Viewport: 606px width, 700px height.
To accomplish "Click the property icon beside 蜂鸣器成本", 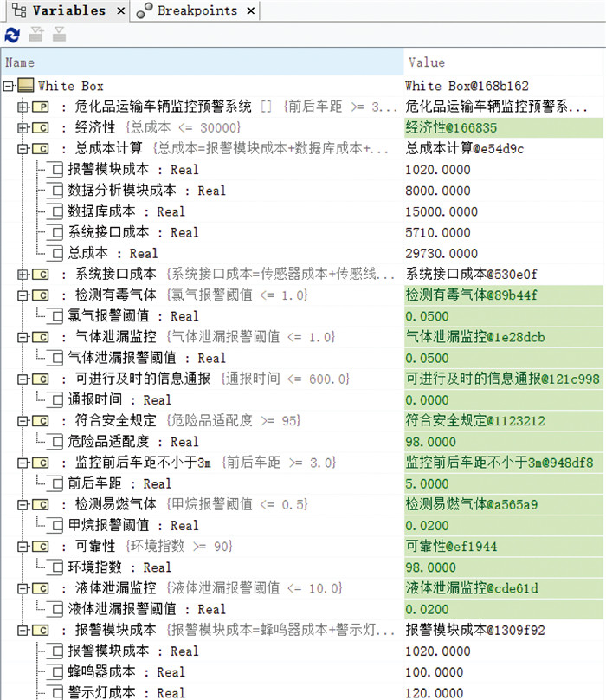I will [55, 672].
